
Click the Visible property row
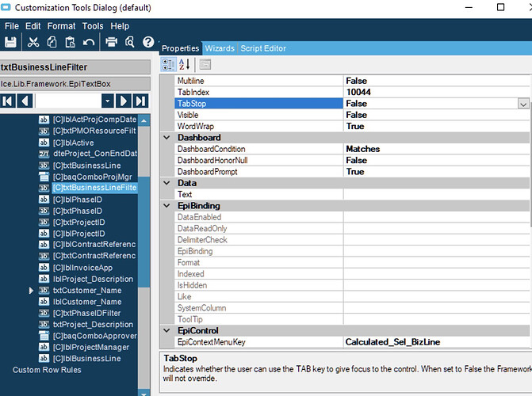point(351,115)
